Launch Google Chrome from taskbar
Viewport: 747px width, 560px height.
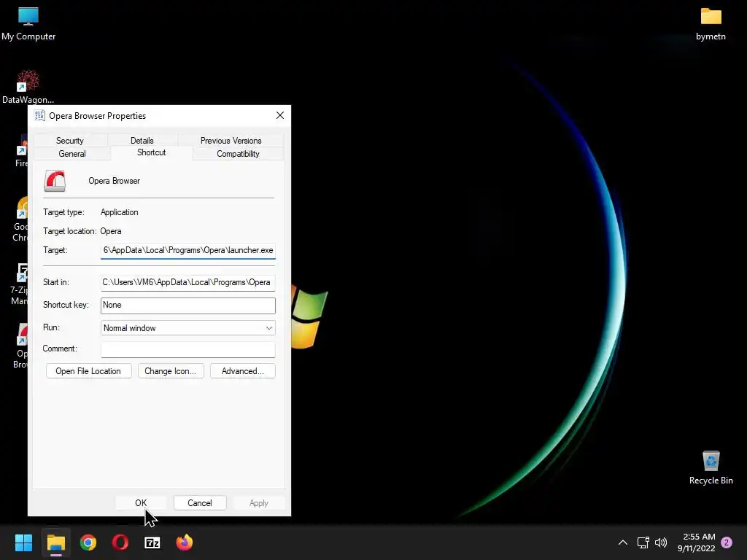[x=88, y=542]
